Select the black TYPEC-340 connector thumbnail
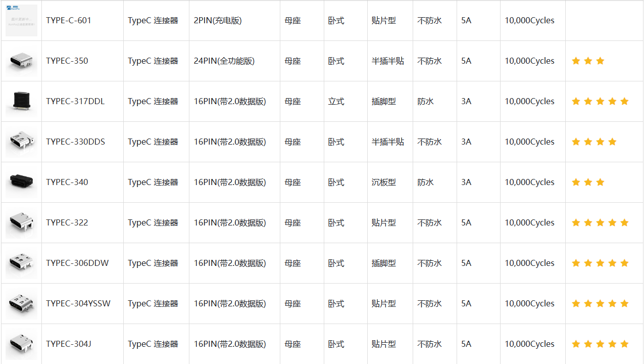The height and width of the screenshot is (364, 644). pos(21,183)
